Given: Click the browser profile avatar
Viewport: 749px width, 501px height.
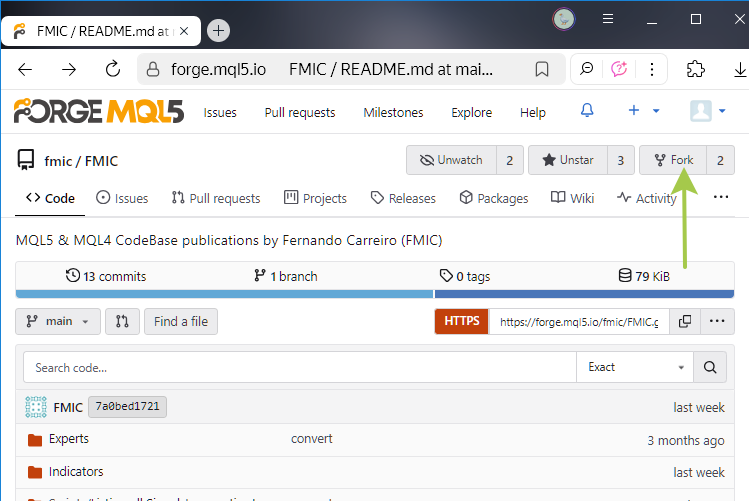Looking at the screenshot, I should 564,20.
